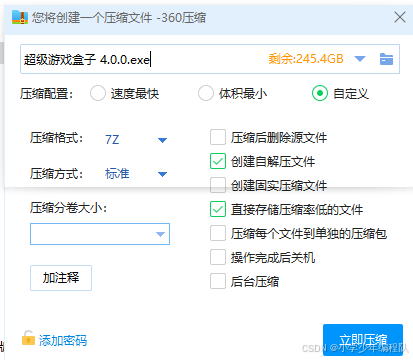
Task: Click the 360压缩 app icon in title bar
Action: 20,17
